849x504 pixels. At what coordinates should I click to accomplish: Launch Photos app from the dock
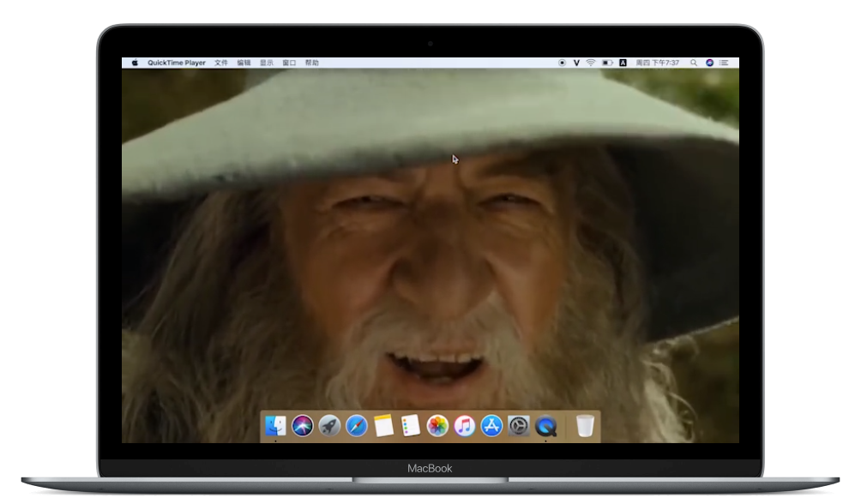point(437,426)
